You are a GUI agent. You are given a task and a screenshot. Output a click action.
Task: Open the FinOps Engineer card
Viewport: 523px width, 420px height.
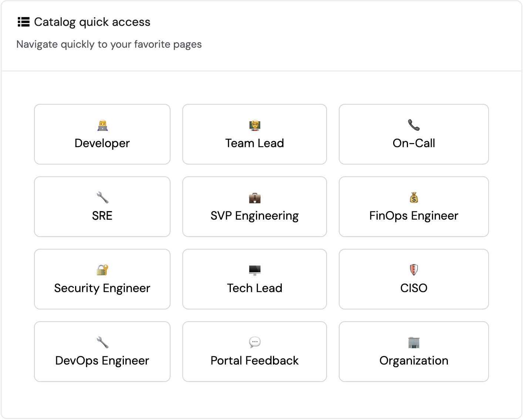(x=414, y=207)
